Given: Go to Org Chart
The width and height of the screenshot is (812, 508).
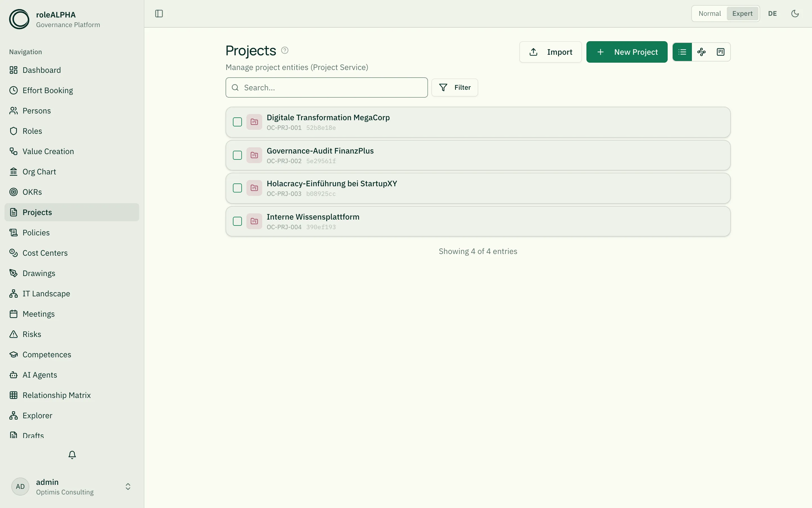Looking at the screenshot, I should 72,172.
